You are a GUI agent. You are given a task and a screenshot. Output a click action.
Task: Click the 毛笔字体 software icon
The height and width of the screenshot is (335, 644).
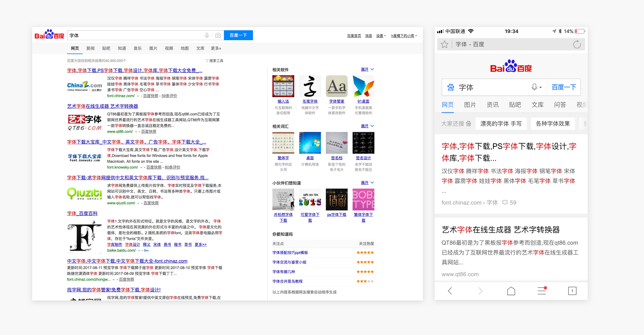click(x=310, y=86)
